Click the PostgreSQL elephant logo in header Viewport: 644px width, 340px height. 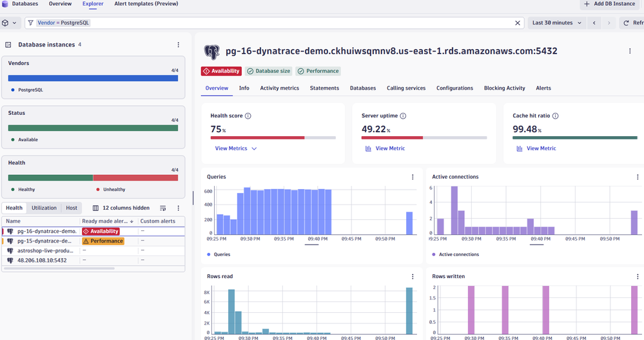point(211,52)
